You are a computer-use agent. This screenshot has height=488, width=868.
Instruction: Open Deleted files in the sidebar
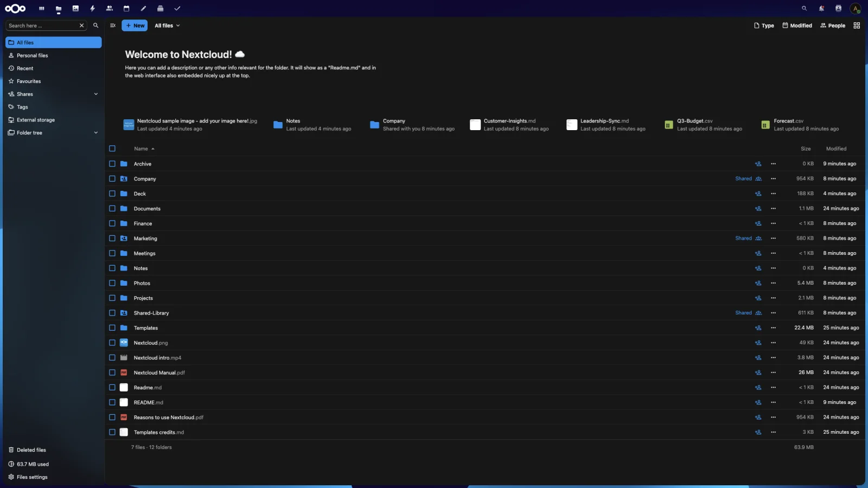(x=54, y=450)
